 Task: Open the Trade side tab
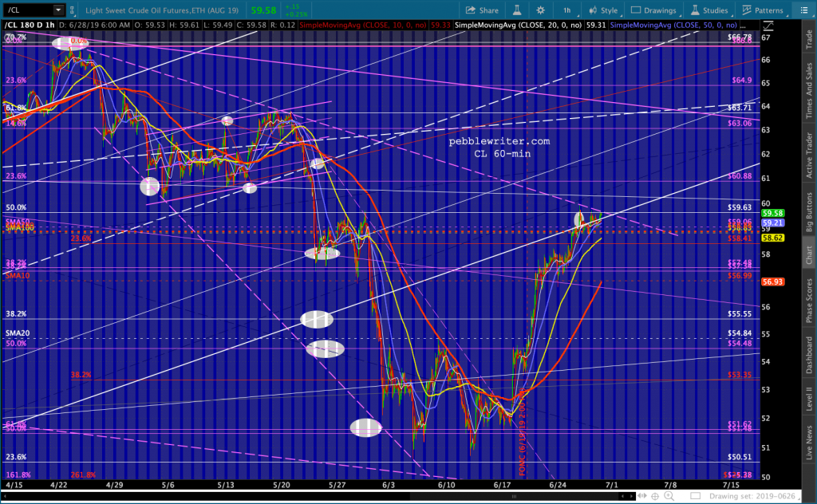coord(809,40)
